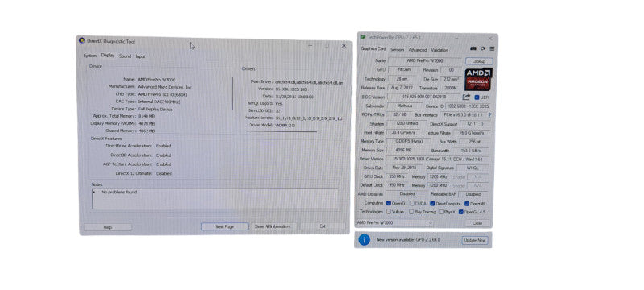Click the Notes box saying No problems found
The width and height of the screenshot is (644, 290).
coord(215,199)
